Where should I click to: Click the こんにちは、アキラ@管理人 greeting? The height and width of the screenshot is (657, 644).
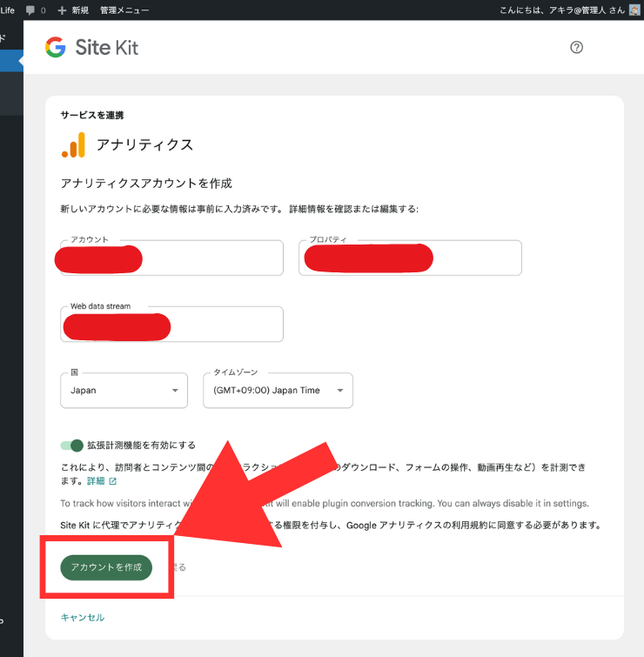point(562,10)
